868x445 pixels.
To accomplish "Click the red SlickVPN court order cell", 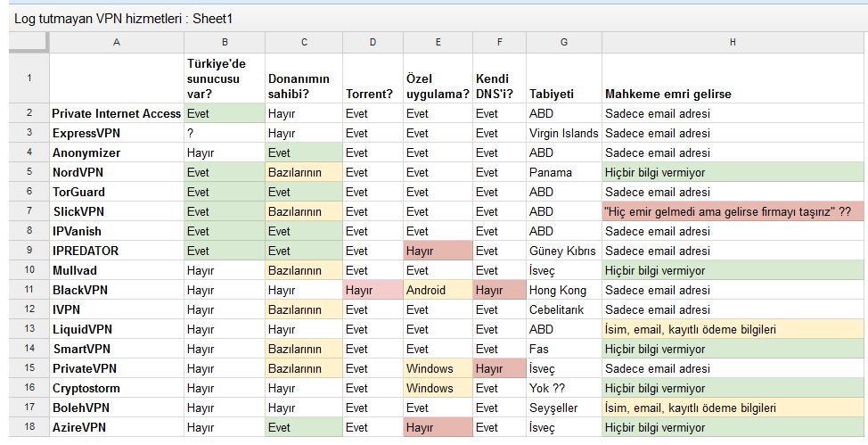I will pos(733,211).
